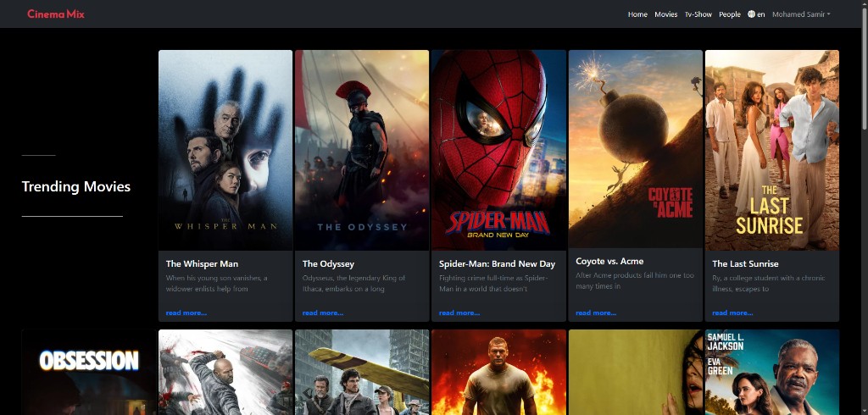Open the poster with man before flames
Image resolution: width=868 pixels, height=415 pixels.
[x=498, y=373]
